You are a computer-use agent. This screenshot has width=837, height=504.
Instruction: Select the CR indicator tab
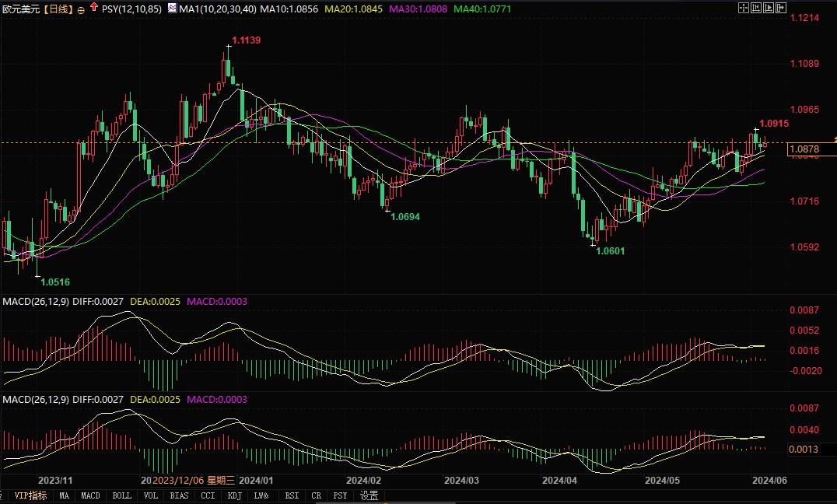[316, 495]
